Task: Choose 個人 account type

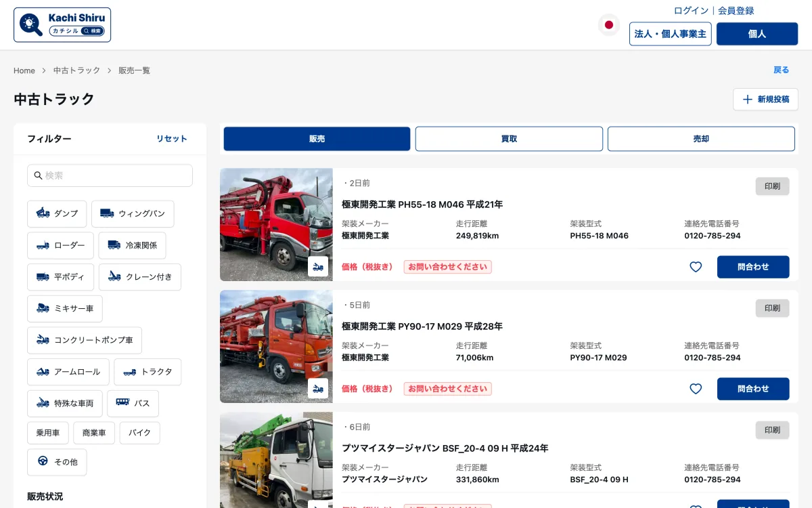Action: (757, 34)
